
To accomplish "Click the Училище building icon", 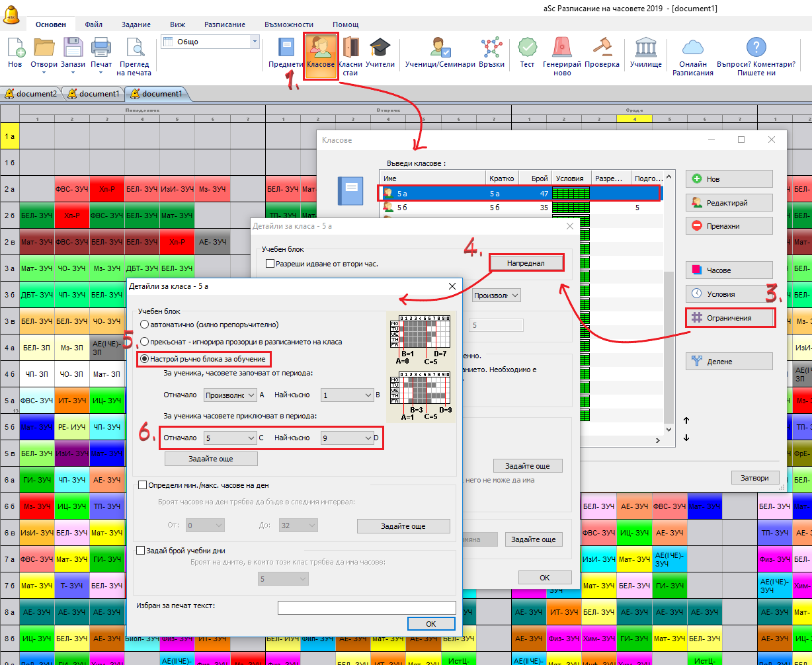I will pos(645,49).
